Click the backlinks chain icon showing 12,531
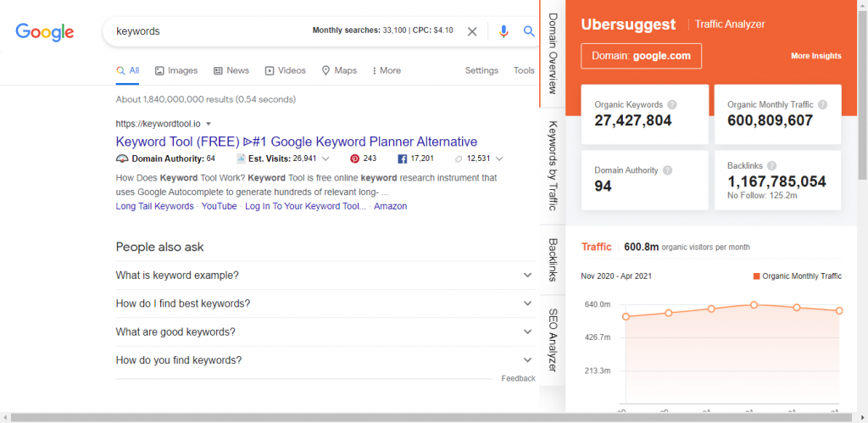Image resolution: width=868 pixels, height=423 pixels. (459, 159)
